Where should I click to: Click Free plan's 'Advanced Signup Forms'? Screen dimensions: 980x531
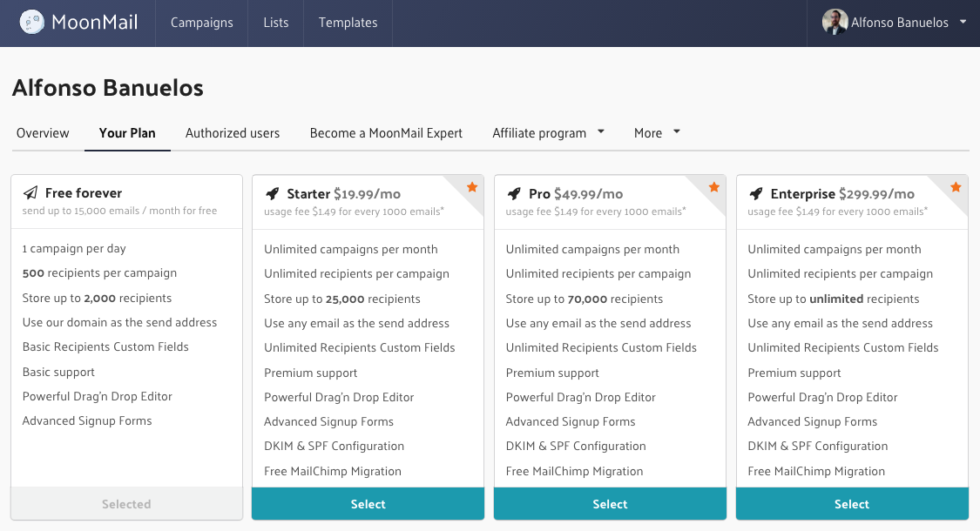(87, 421)
